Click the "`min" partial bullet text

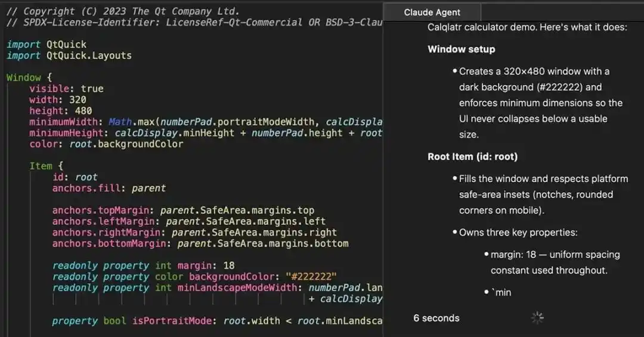(x=501, y=293)
